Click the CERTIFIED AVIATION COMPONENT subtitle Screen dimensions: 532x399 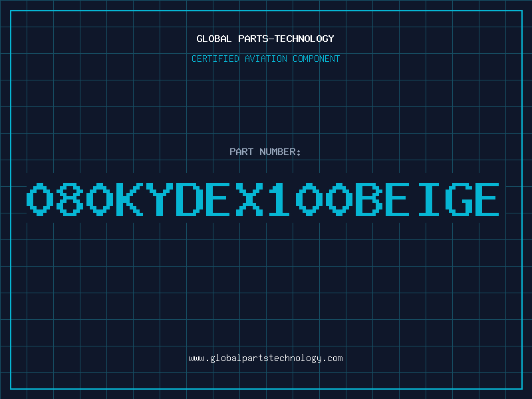click(x=265, y=59)
